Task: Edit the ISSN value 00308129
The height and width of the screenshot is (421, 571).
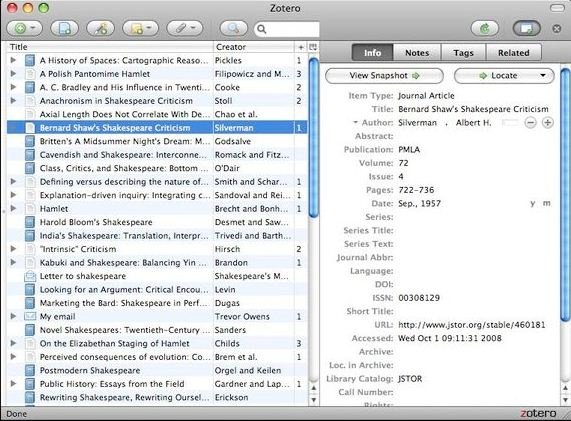Action: pos(419,298)
